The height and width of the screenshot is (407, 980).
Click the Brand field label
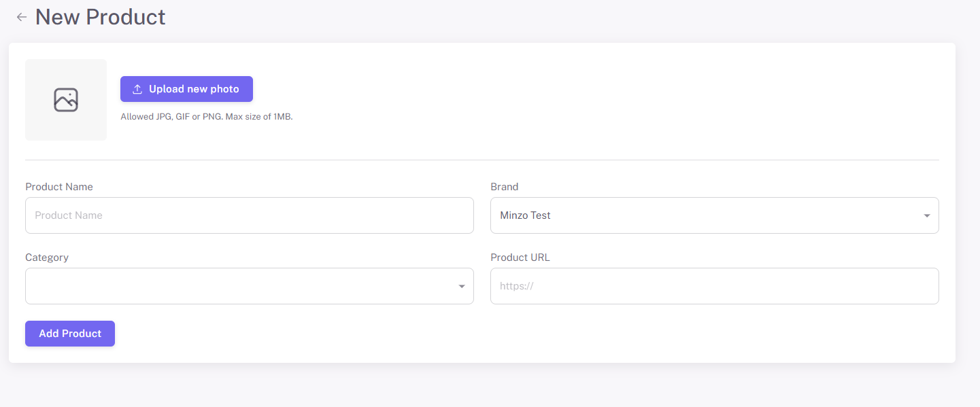click(x=504, y=187)
